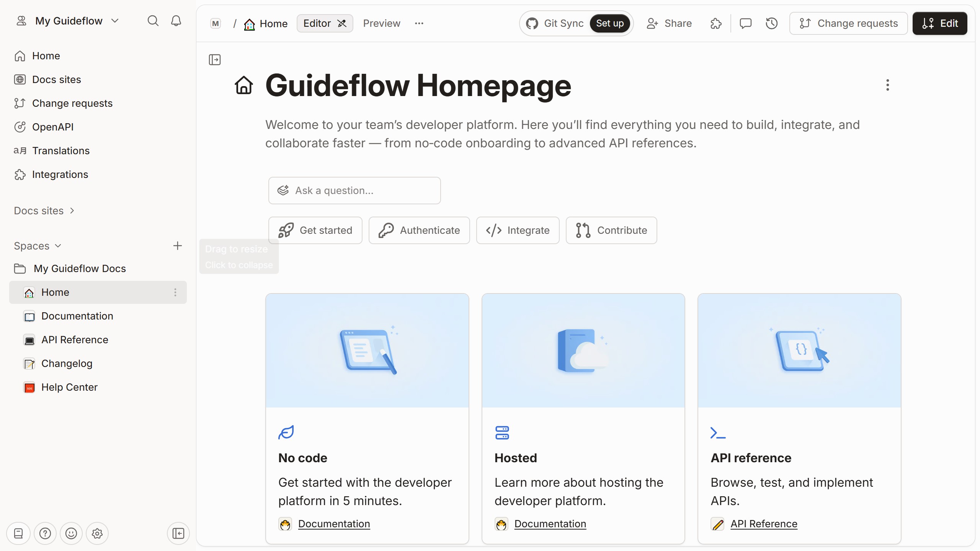This screenshot has height=551, width=980.
Task: Click the Contribute button
Action: (x=611, y=230)
